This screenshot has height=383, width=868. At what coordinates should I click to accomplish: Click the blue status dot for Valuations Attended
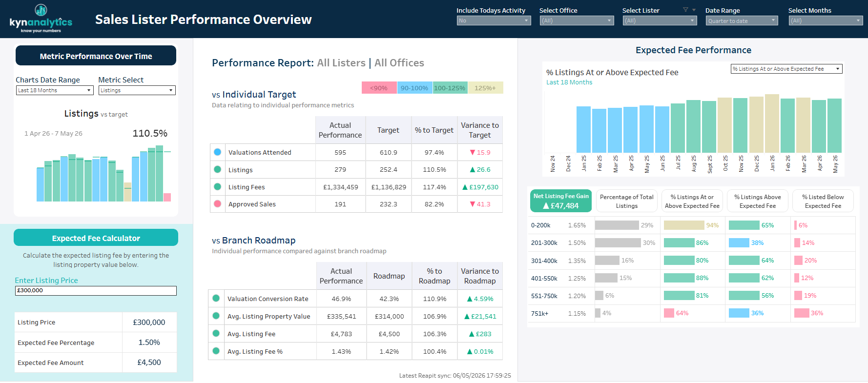click(218, 152)
